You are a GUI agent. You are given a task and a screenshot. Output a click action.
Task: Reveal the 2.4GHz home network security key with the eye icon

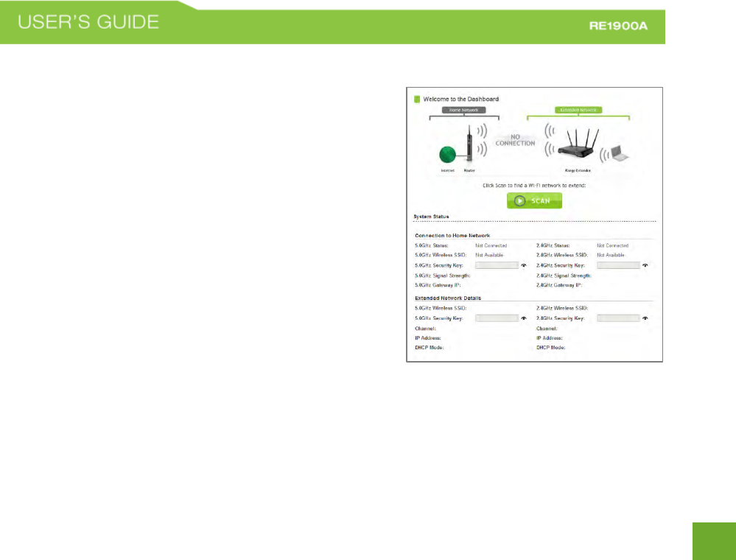645,265
